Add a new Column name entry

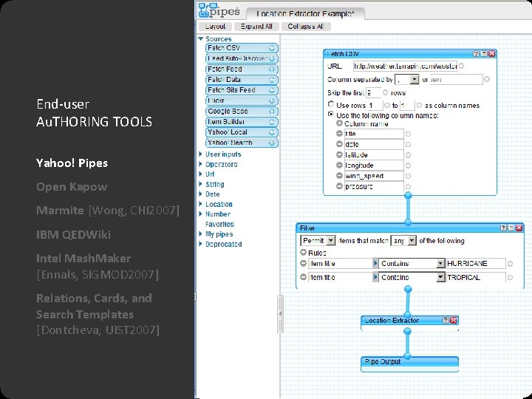point(339,123)
